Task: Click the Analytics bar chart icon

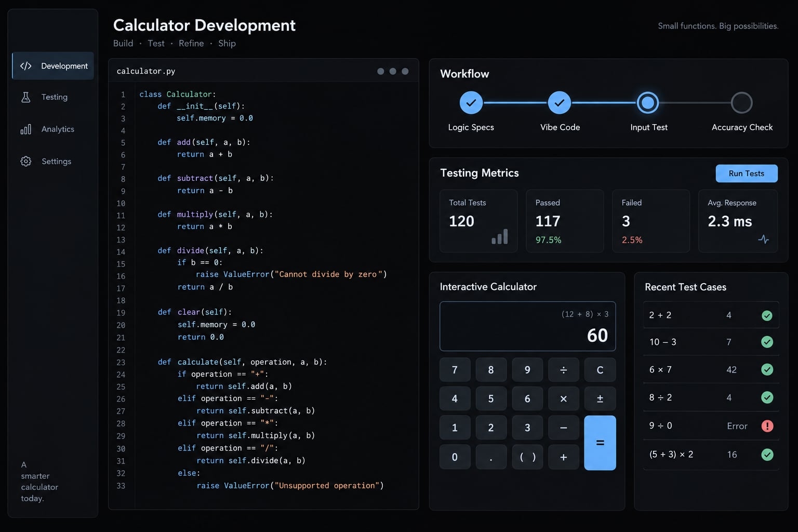Action: [x=25, y=129]
